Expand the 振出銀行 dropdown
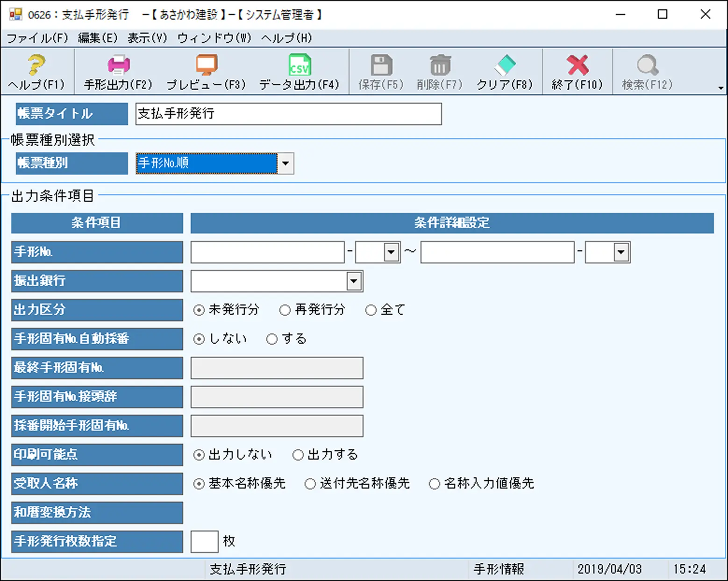The width and height of the screenshot is (728, 581). pyautogui.click(x=354, y=281)
